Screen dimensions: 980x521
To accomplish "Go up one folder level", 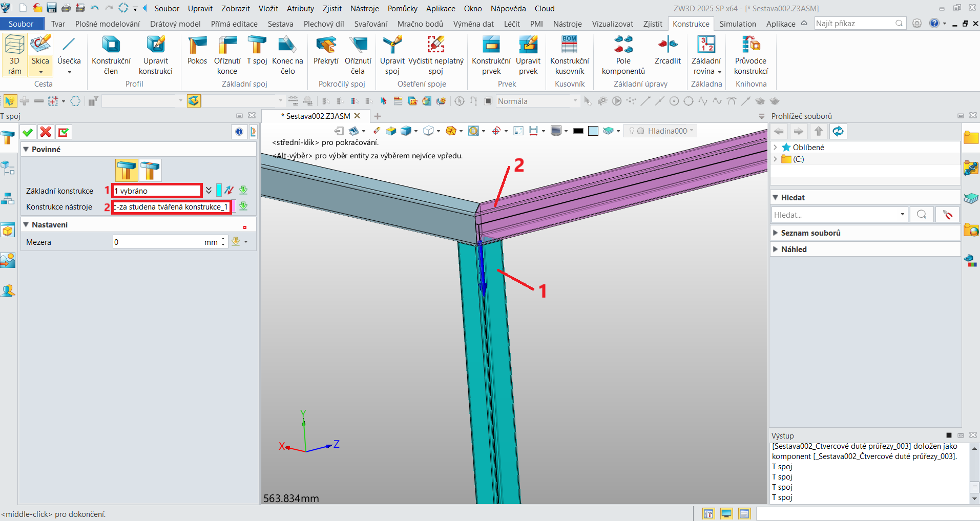I will tap(819, 132).
